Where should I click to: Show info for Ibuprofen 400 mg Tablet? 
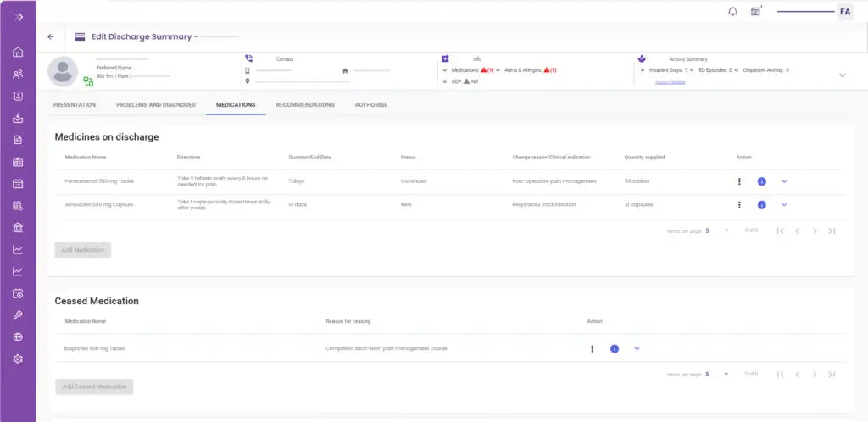pos(615,348)
